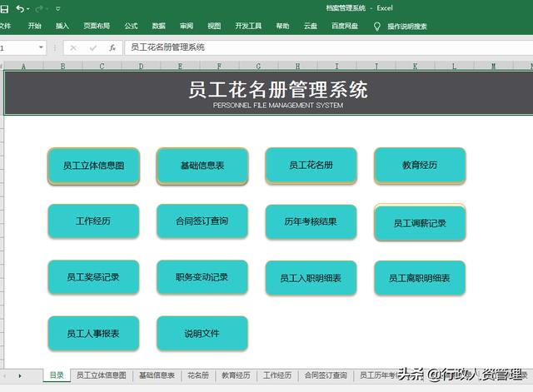Screen dimensions: 533x392
Task: Click the sheet tab scroll right arrow
Action: (20, 376)
